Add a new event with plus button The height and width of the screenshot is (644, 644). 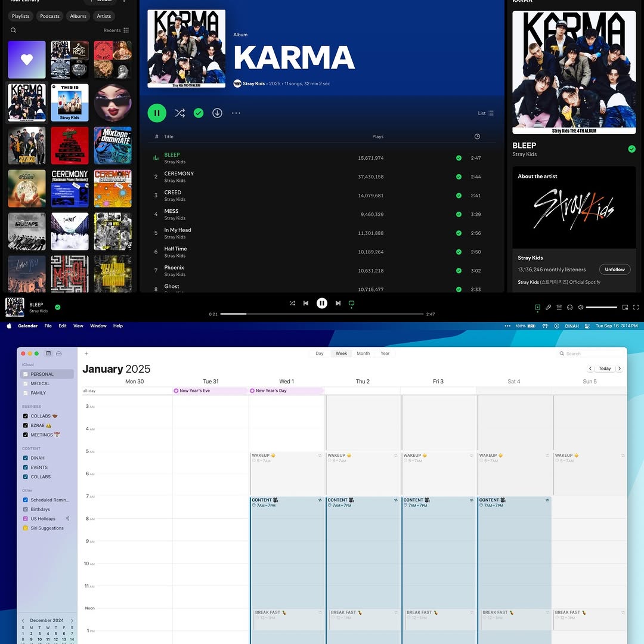pos(86,353)
